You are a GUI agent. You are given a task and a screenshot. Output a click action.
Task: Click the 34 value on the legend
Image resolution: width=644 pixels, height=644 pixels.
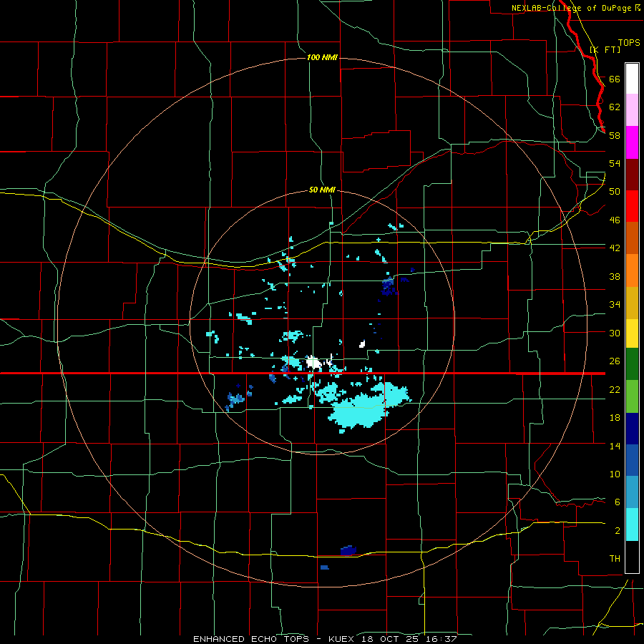point(615,304)
